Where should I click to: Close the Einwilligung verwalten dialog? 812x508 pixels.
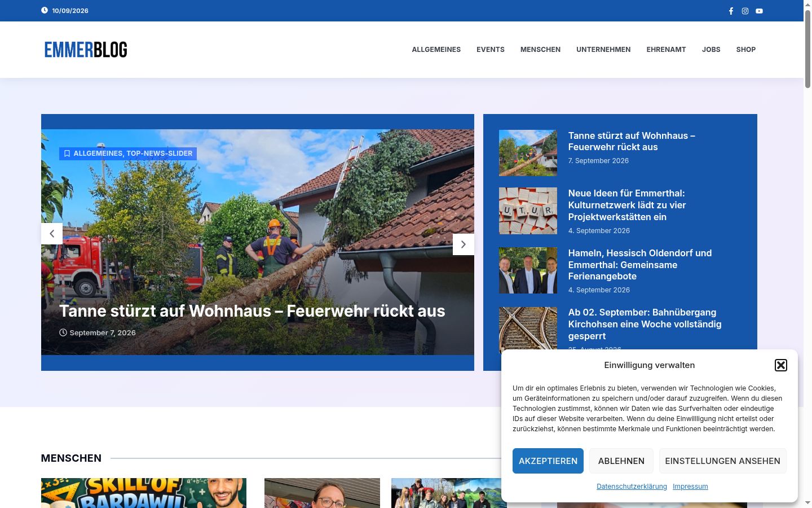point(781,365)
